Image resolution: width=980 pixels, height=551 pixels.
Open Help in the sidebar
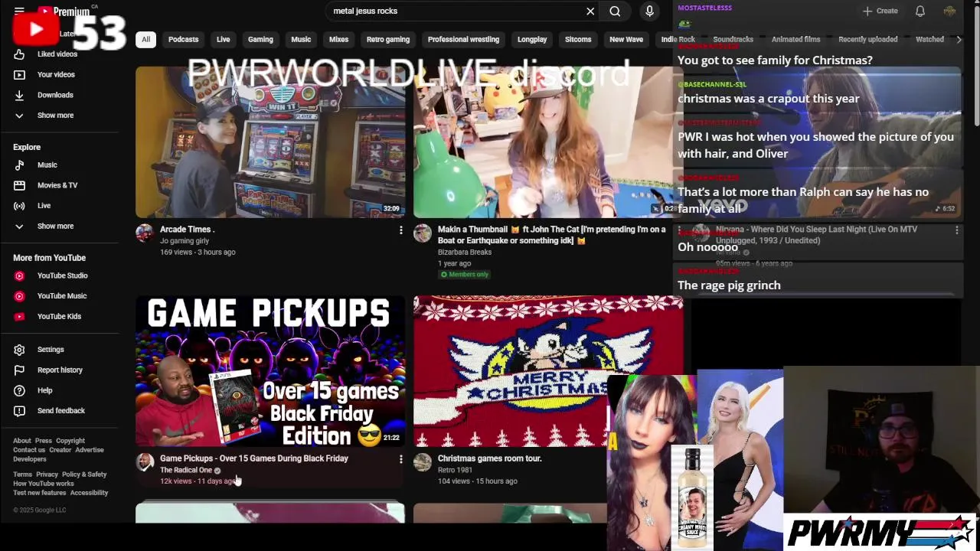pos(44,390)
